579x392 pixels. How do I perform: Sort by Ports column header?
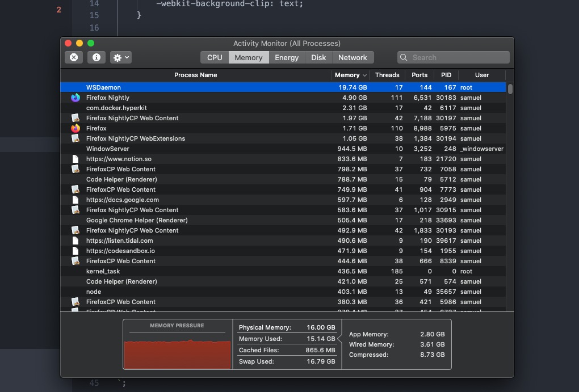419,75
